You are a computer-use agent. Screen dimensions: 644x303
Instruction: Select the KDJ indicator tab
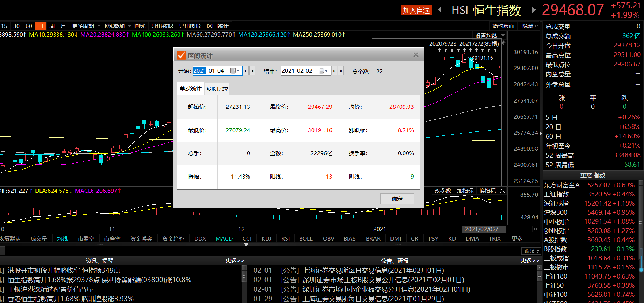click(266, 238)
